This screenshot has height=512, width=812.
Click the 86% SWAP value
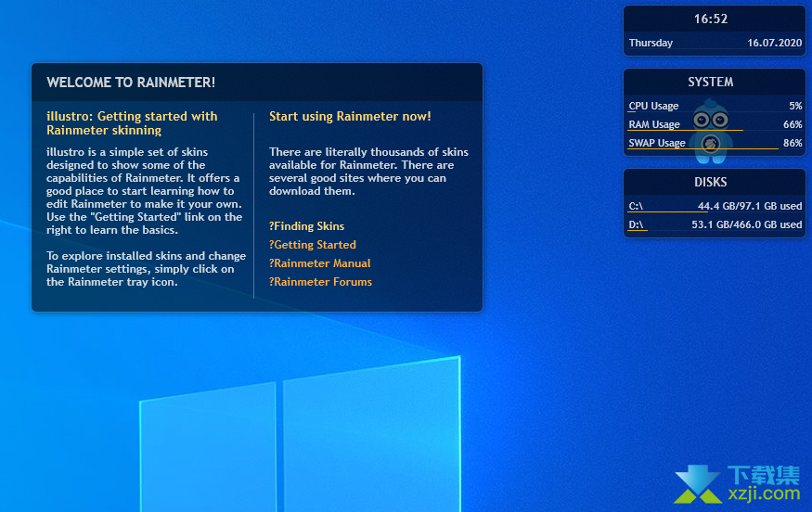[793, 144]
